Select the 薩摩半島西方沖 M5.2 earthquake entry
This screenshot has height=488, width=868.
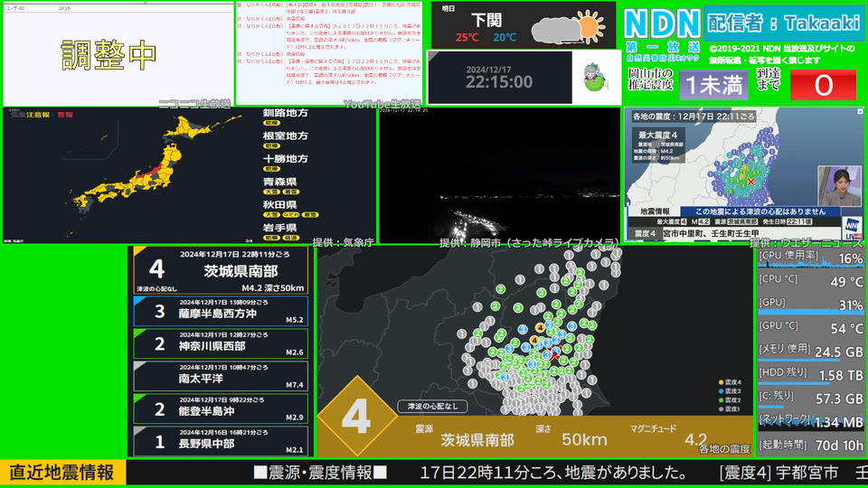[221, 311]
